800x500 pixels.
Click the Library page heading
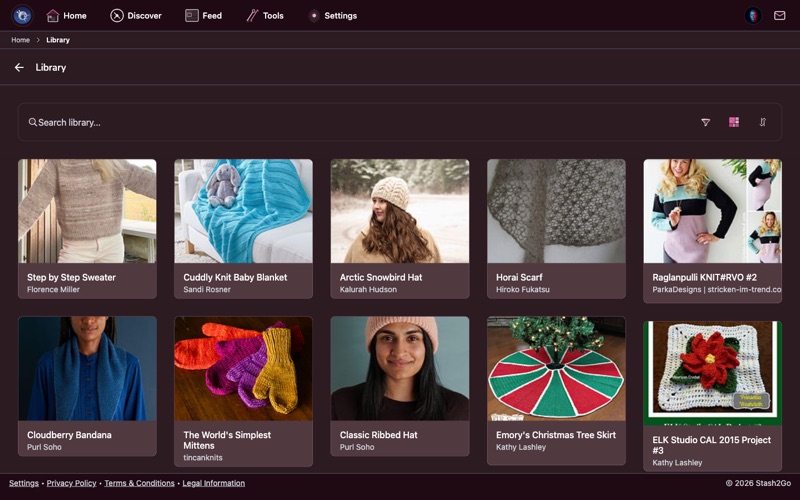51,67
